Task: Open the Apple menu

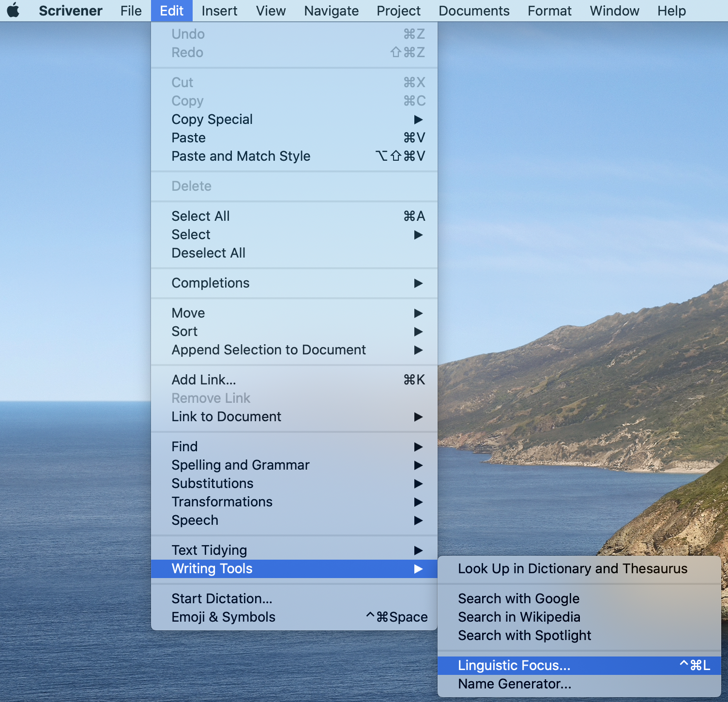Action: (14, 11)
